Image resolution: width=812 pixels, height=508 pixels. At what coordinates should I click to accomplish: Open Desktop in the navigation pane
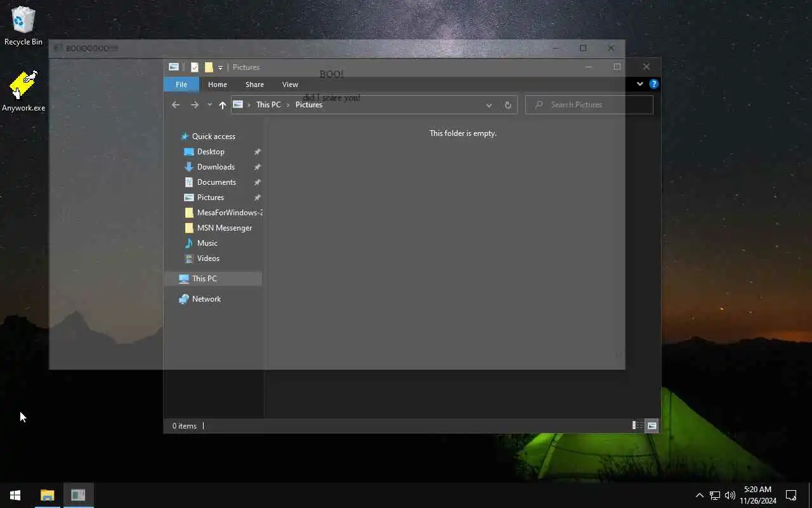click(211, 152)
